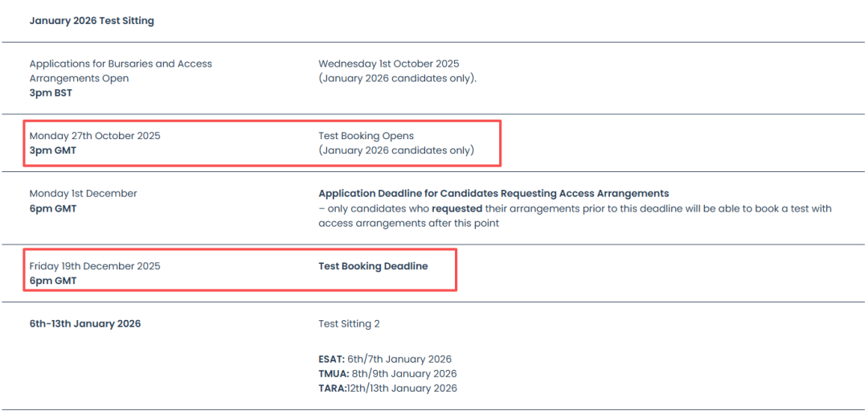
Task: Click the 'Friday 19th December 2025' date
Action: click(95, 266)
